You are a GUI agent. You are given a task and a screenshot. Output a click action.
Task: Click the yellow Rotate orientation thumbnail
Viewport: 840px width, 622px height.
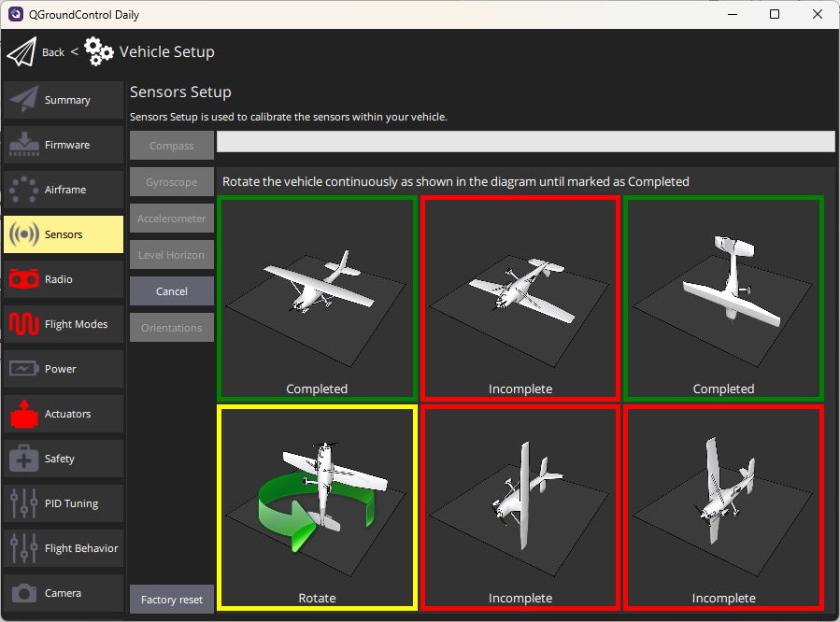[317, 506]
